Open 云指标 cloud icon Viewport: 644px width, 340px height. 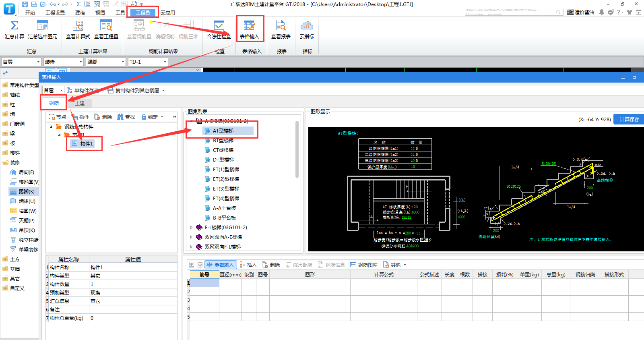coord(307,26)
